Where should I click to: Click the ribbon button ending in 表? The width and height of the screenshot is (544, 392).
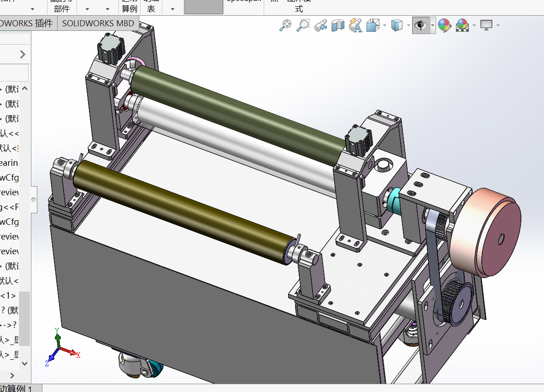tap(151, 7)
